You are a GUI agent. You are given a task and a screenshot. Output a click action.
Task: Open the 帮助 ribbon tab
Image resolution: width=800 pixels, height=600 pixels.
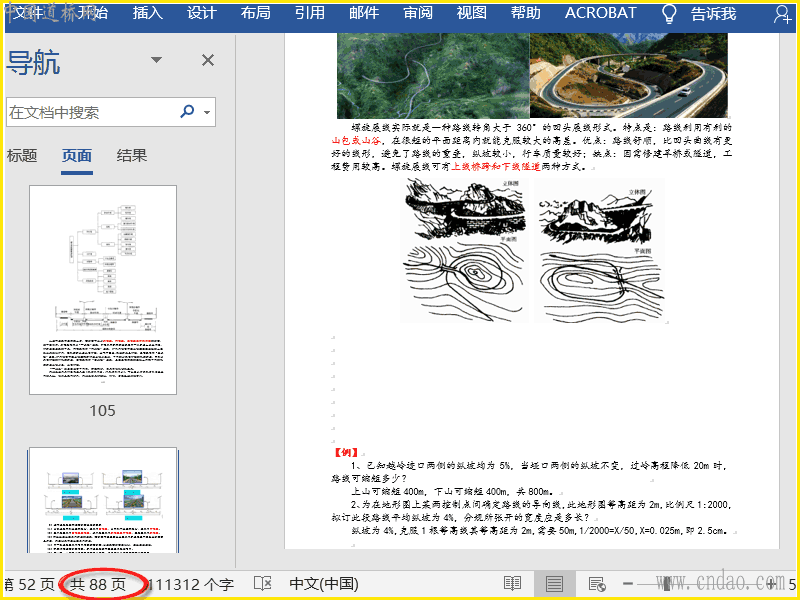pos(526,13)
